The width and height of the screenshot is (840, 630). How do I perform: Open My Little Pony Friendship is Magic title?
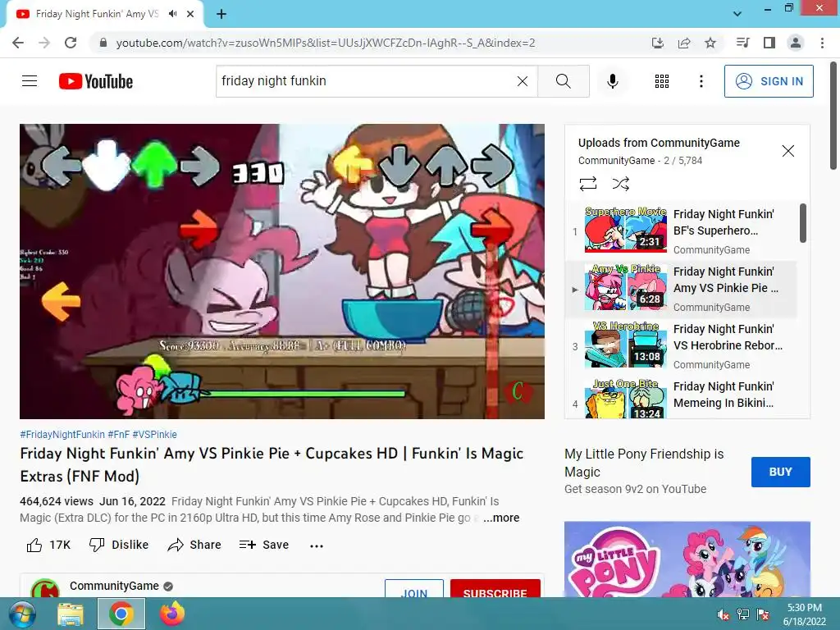tap(644, 463)
